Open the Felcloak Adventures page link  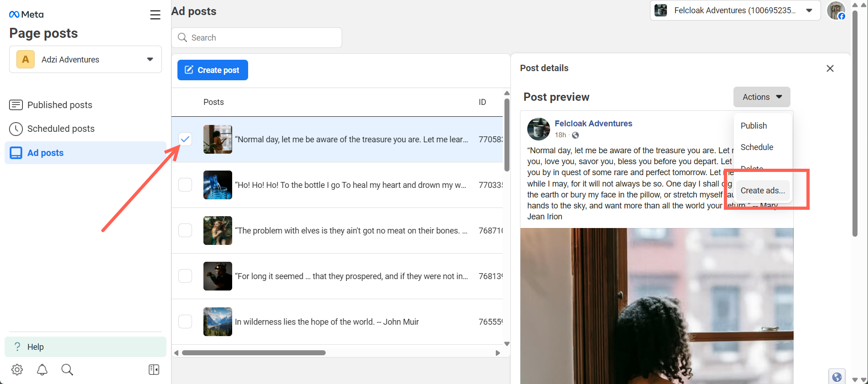[593, 124]
